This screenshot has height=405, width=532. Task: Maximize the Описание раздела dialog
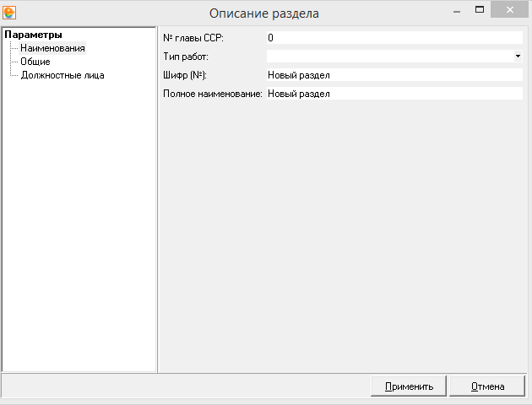click(480, 10)
